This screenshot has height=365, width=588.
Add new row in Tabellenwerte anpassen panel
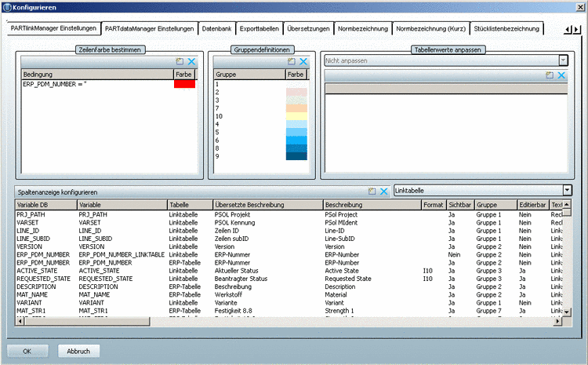pos(550,75)
